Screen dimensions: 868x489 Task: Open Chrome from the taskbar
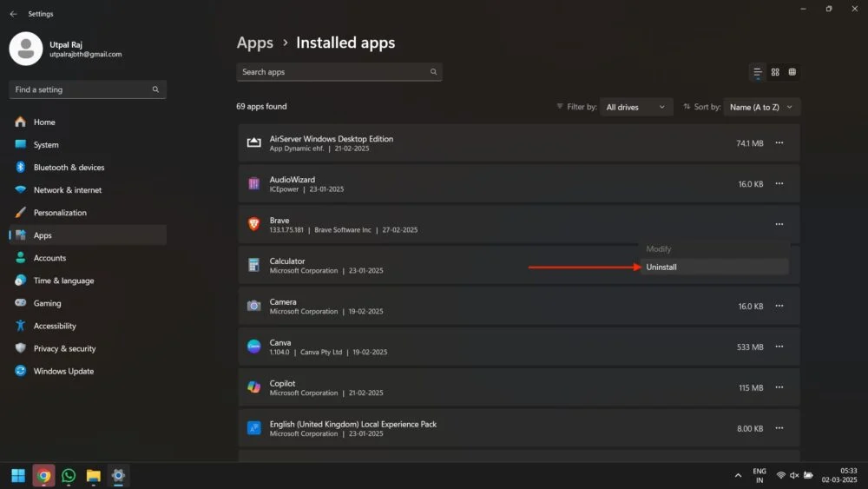tap(43, 476)
